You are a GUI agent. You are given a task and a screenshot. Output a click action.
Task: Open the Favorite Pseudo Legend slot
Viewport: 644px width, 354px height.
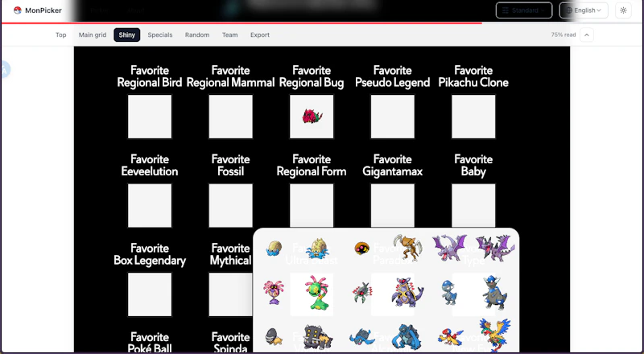392,117
